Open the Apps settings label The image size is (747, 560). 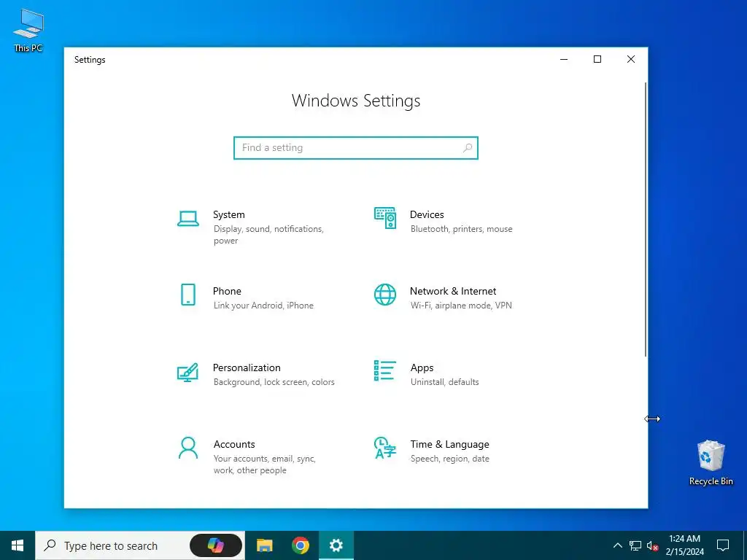tap(422, 367)
